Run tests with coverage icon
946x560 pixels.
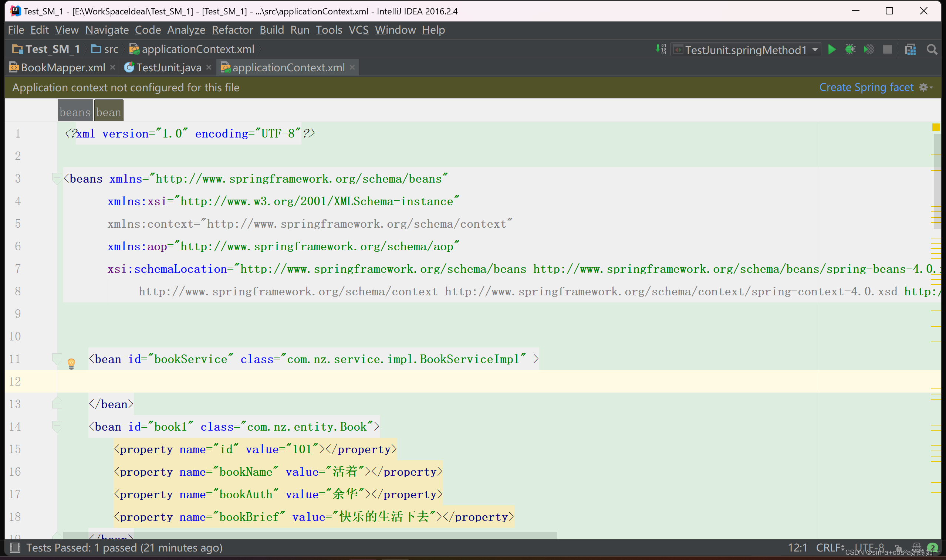(869, 50)
